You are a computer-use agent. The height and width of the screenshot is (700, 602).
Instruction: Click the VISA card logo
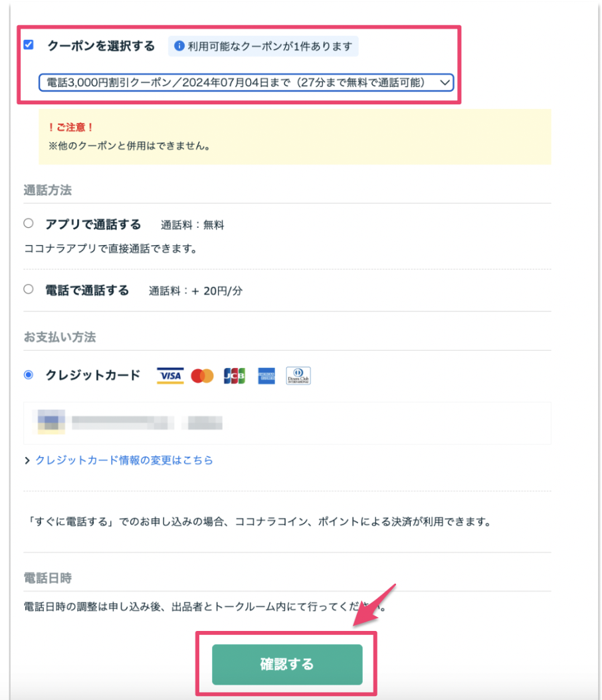(170, 376)
